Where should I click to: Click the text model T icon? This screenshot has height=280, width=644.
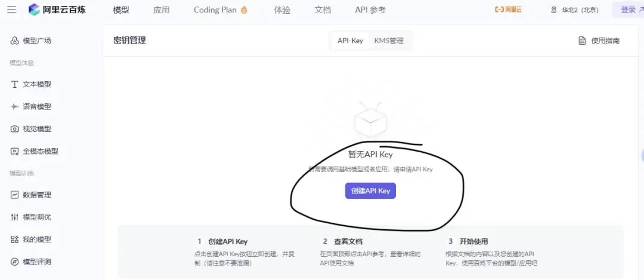pyautogui.click(x=14, y=84)
